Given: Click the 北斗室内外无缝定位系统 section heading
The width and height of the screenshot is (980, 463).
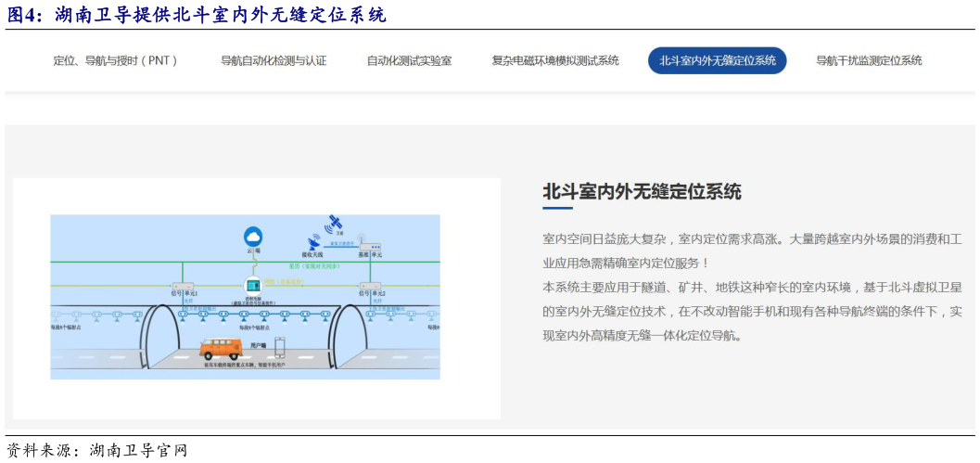Looking at the screenshot, I should tap(642, 192).
